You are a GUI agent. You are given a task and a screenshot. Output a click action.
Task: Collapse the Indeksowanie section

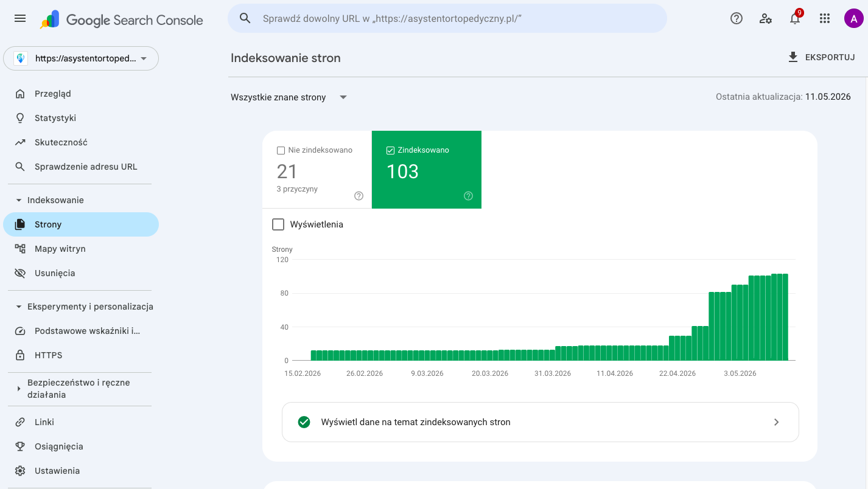tap(18, 200)
